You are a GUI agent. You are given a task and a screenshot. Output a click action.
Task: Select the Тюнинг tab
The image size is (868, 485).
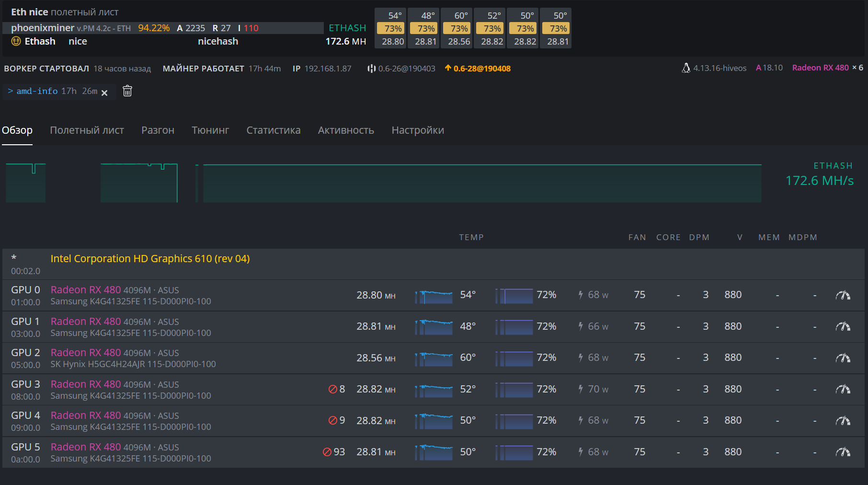pos(210,130)
